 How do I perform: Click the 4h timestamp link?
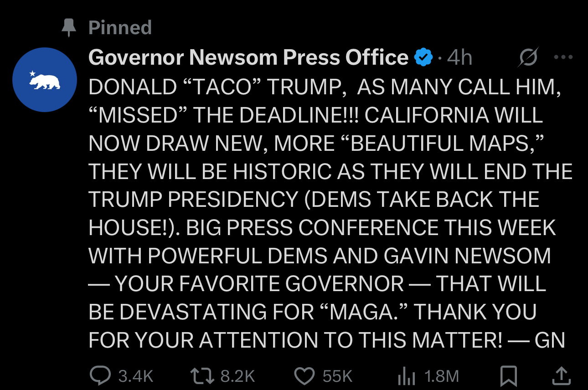pyautogui.click(x=459, y=57)
